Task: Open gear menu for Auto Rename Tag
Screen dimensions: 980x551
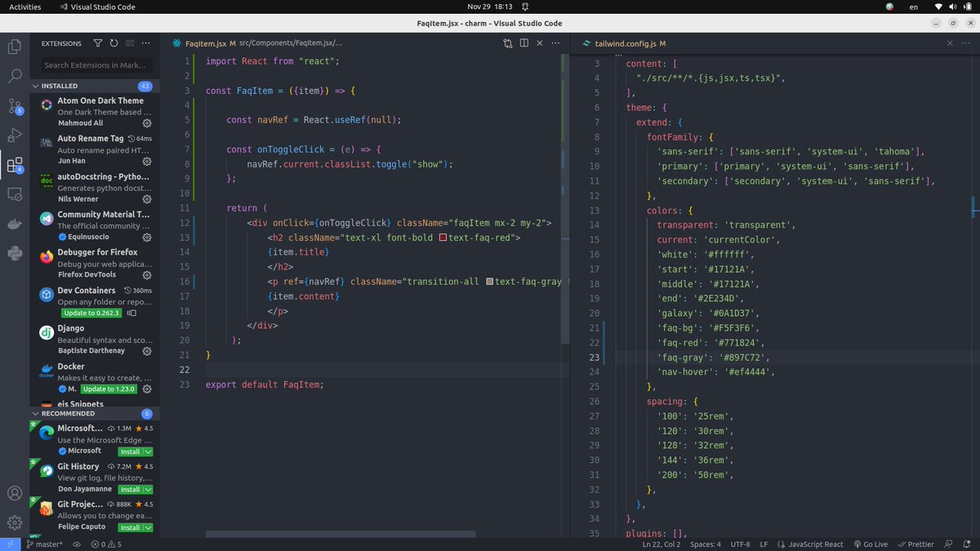Action: 147,161
